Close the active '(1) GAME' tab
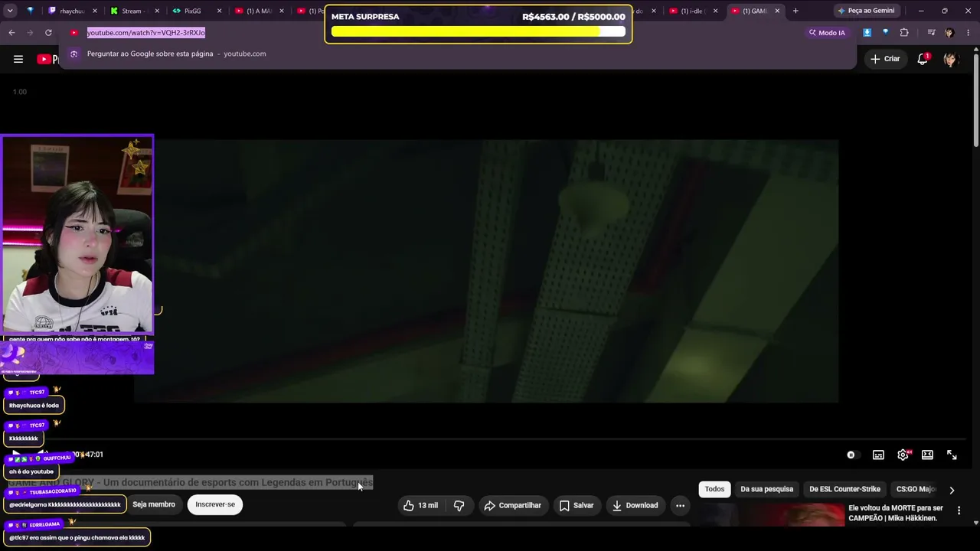The image size is (980, 551). pyautogui.click(x=777, y=11)
